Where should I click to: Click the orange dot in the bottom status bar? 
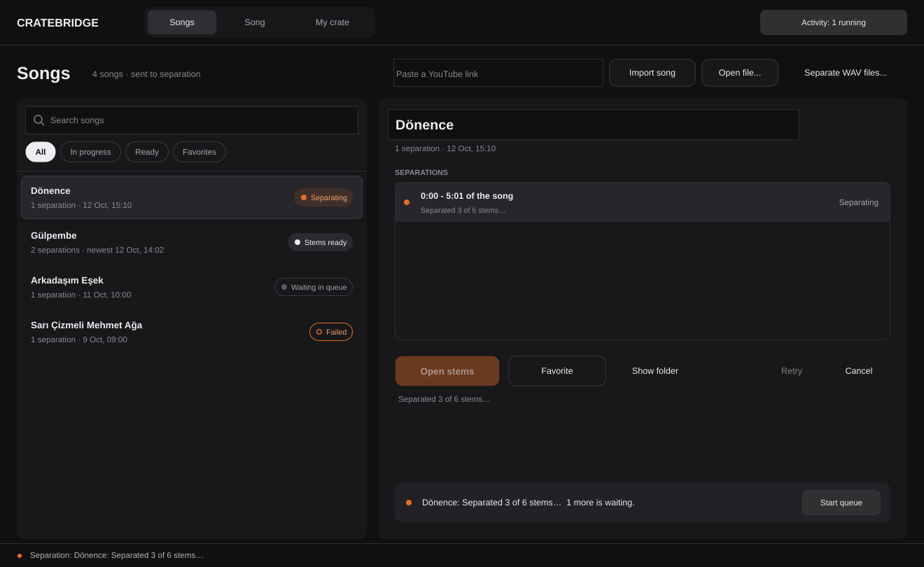tap(20, 556)
